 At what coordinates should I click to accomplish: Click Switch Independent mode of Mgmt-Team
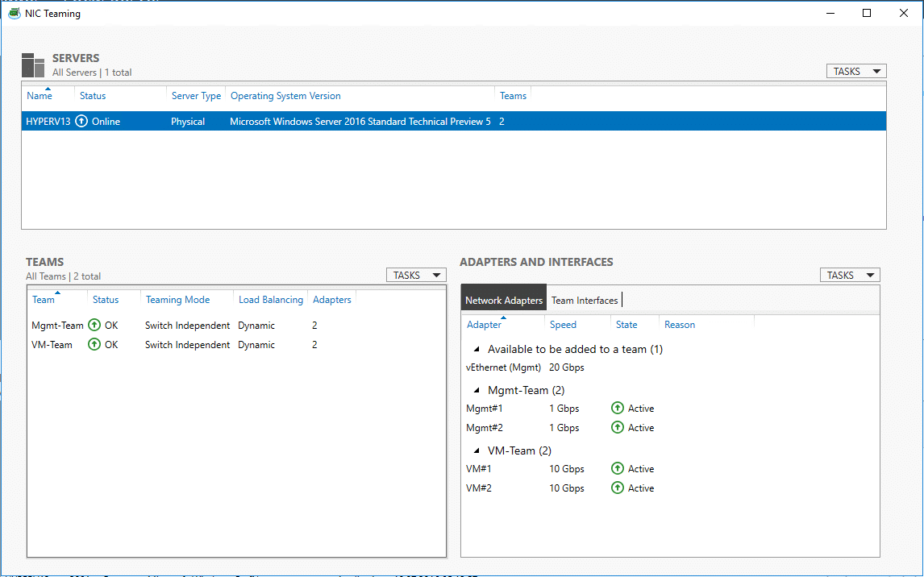[187, 325]
